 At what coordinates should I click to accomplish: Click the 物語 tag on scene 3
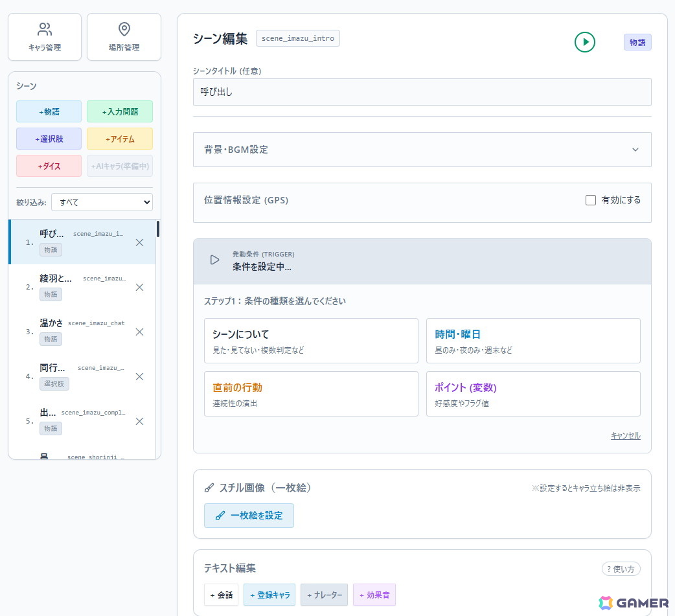[x=51, y=339]
